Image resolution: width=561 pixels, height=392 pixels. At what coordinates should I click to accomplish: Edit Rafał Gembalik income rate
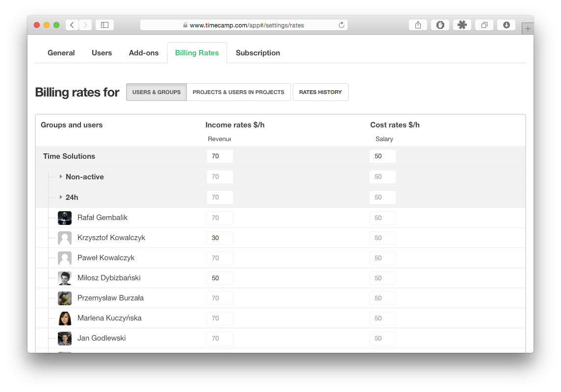pos(220,218)
